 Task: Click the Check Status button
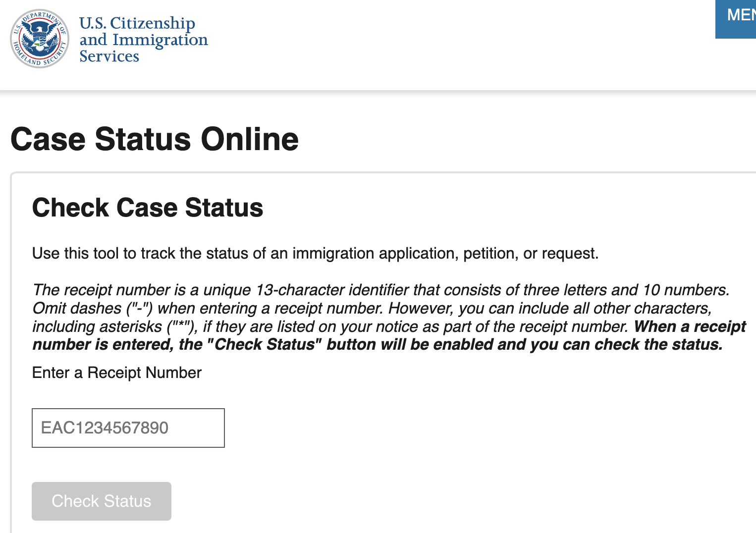click(101, 501)
